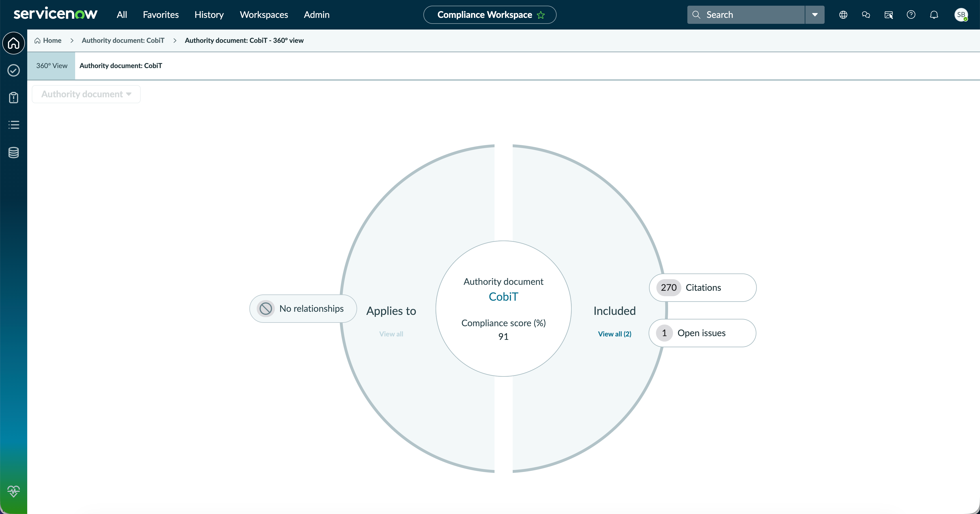Screen dimensions: 980x514
Task: Open the globe scope selector
Action: pos(843,14)
